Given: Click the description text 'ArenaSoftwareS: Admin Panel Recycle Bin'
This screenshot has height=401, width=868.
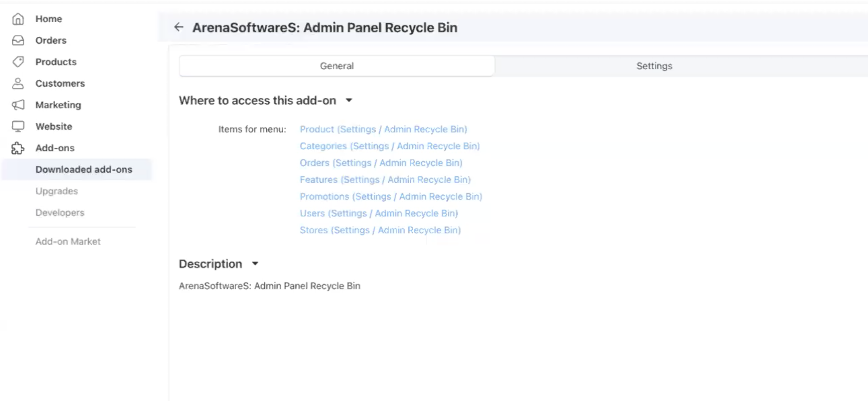Looking at the screenshot, I should coord(270,286).
